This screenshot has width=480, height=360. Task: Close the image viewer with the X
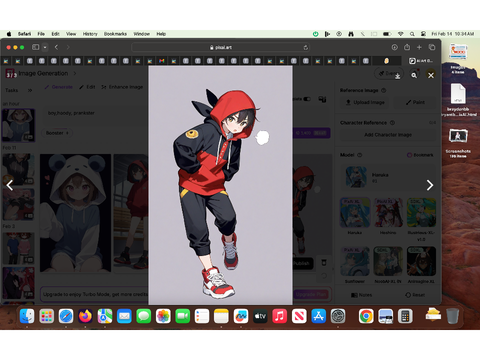431,76
